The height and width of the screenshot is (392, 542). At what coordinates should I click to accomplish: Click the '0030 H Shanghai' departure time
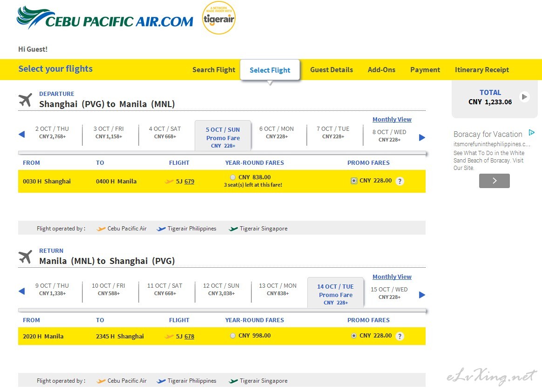tap(47, 181)
